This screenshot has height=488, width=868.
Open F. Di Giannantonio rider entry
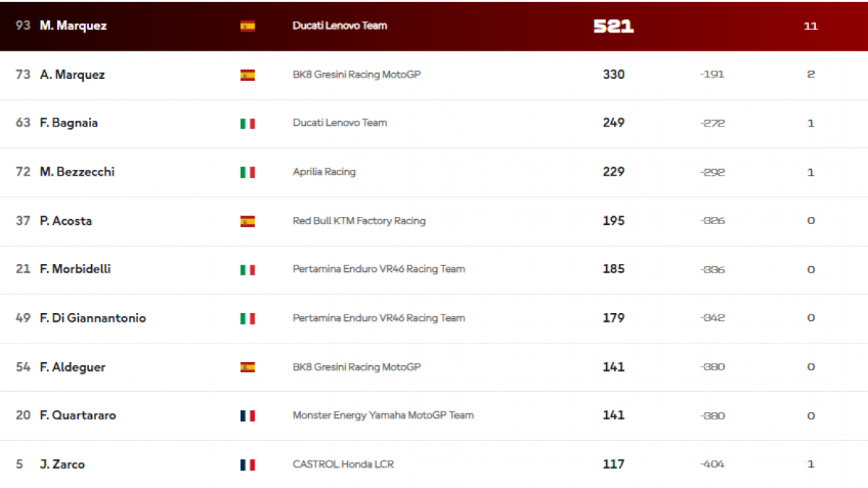coord(93,318)
